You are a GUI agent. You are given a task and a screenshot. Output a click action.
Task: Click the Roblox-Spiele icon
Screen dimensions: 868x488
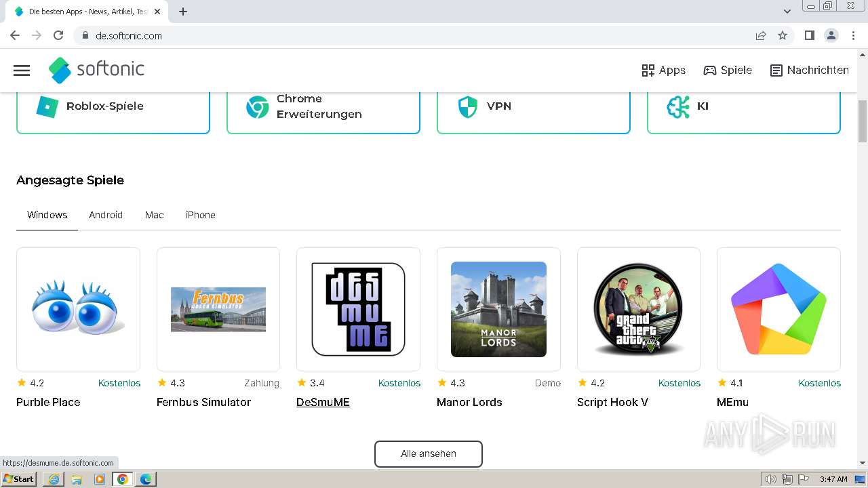tap(47, 106)
